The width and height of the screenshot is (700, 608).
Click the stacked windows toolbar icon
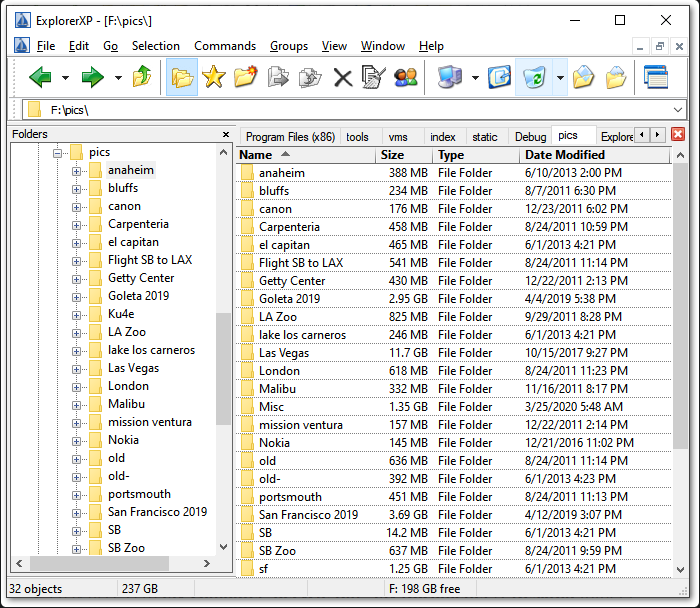pos(656,77)
